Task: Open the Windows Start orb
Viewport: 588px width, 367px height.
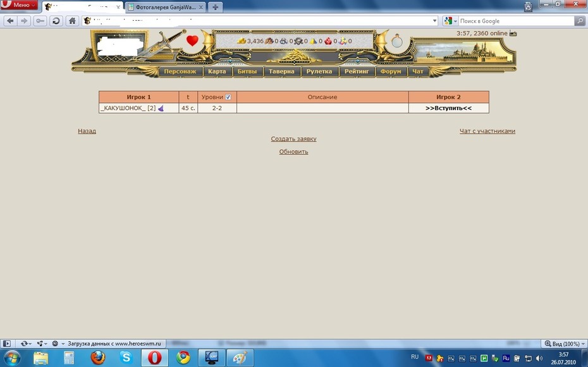Action: coord(12,358)
